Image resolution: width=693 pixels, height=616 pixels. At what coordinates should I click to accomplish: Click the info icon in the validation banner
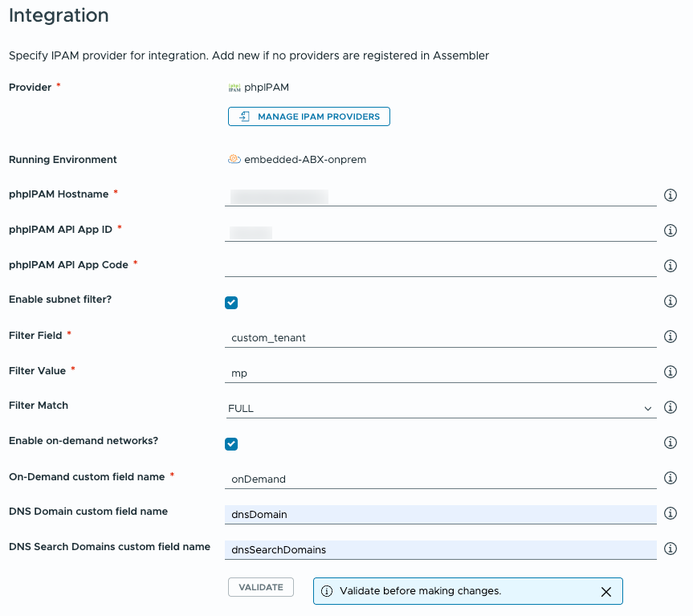328,591
